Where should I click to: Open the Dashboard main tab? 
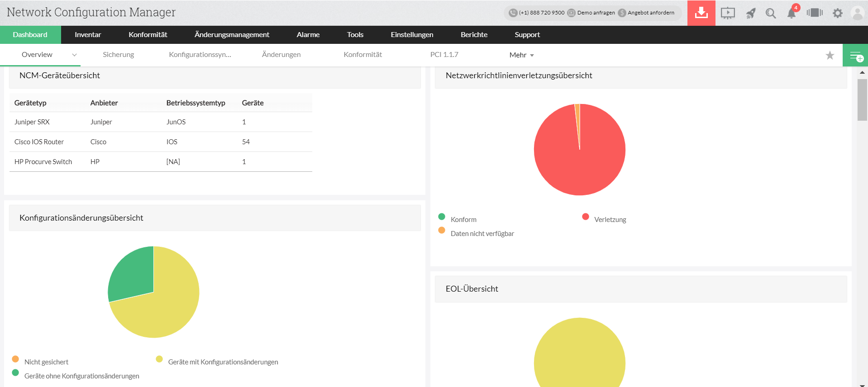click(x=30, y=35)
